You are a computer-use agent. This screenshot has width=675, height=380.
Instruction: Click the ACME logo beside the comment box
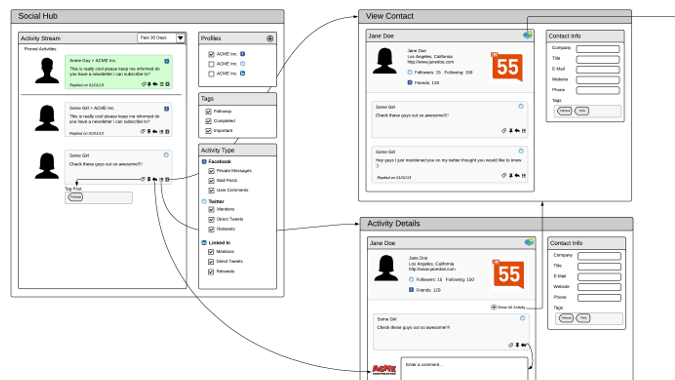pos(384,369)
